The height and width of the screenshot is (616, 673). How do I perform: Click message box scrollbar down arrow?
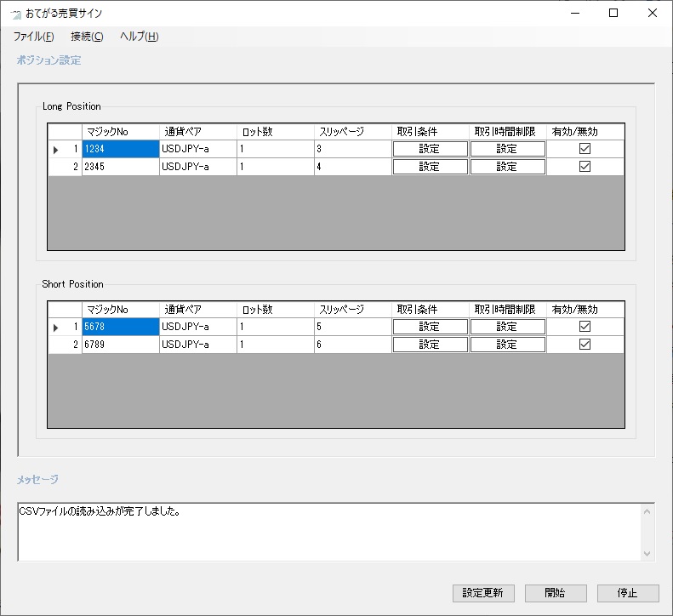(647, 554)
